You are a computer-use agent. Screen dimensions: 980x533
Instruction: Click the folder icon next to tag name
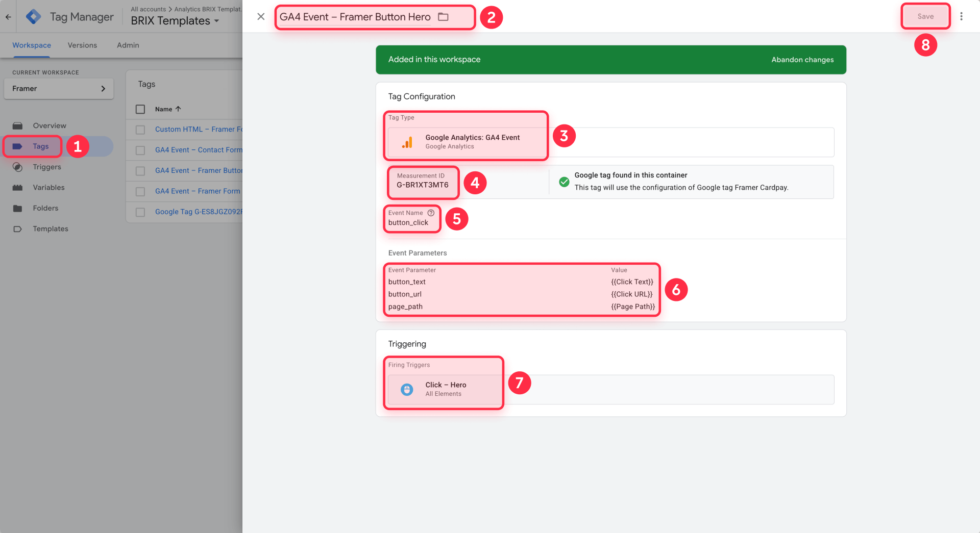[443, 17]
